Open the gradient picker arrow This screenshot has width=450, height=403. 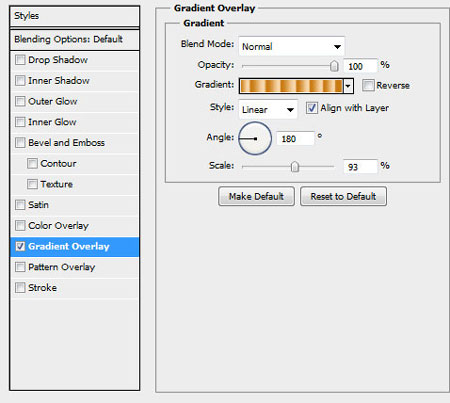point(348,86)
